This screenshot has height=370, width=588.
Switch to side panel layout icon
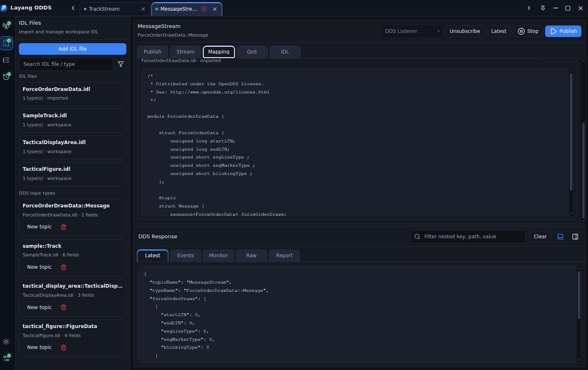pyautogui.click(x=575, y=237)
